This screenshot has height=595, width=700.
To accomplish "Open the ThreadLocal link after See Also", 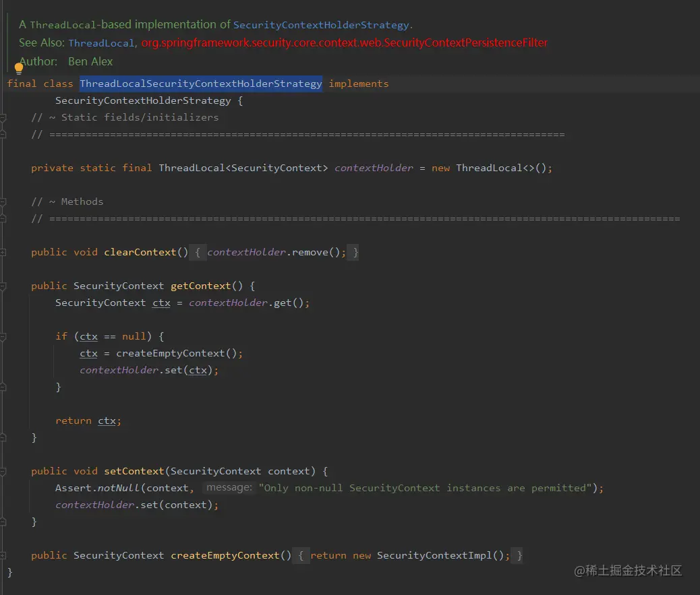I will (x=101, y=43).
